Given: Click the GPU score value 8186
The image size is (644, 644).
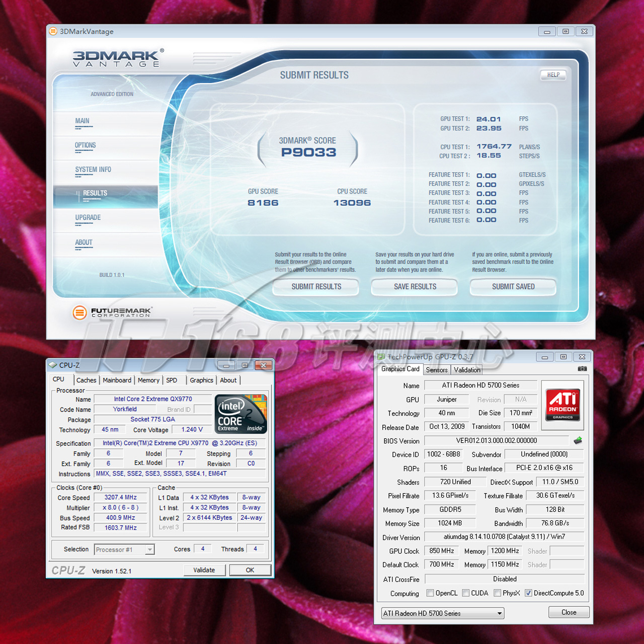Looking at the screenshot, I should point(263,203).
